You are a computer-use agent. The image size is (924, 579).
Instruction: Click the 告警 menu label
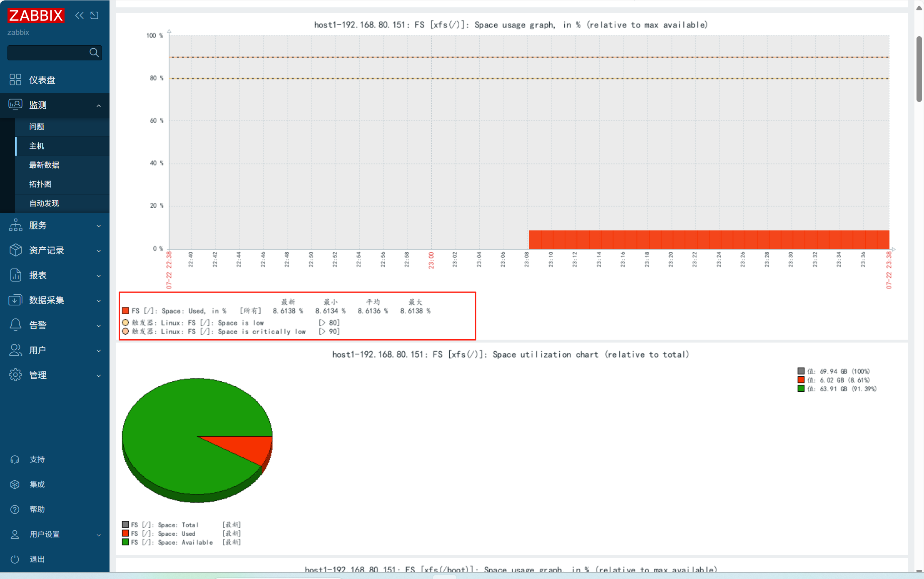(x=38, y=326)
